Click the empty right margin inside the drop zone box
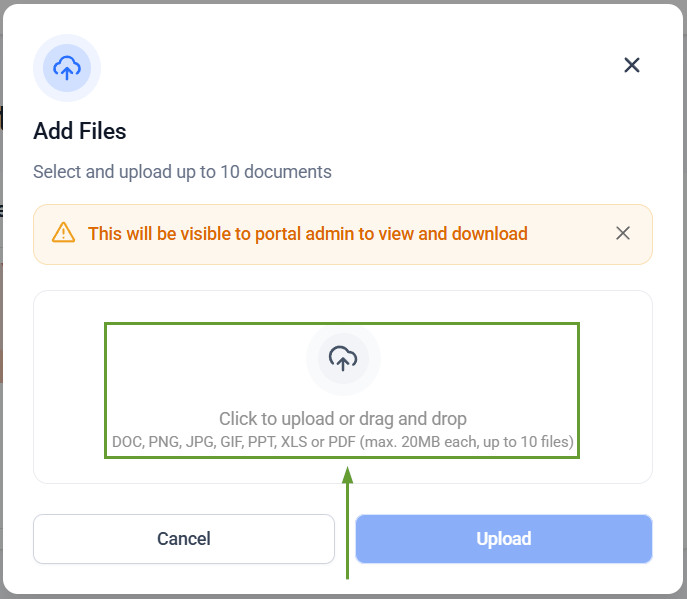 (616, 387)
